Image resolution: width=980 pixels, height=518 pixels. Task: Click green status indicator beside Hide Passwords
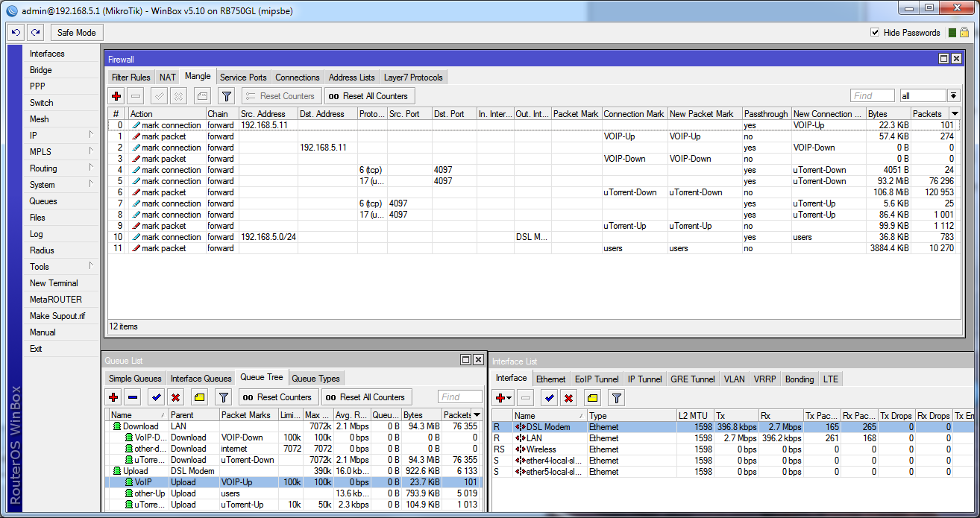tap(952, 33)
